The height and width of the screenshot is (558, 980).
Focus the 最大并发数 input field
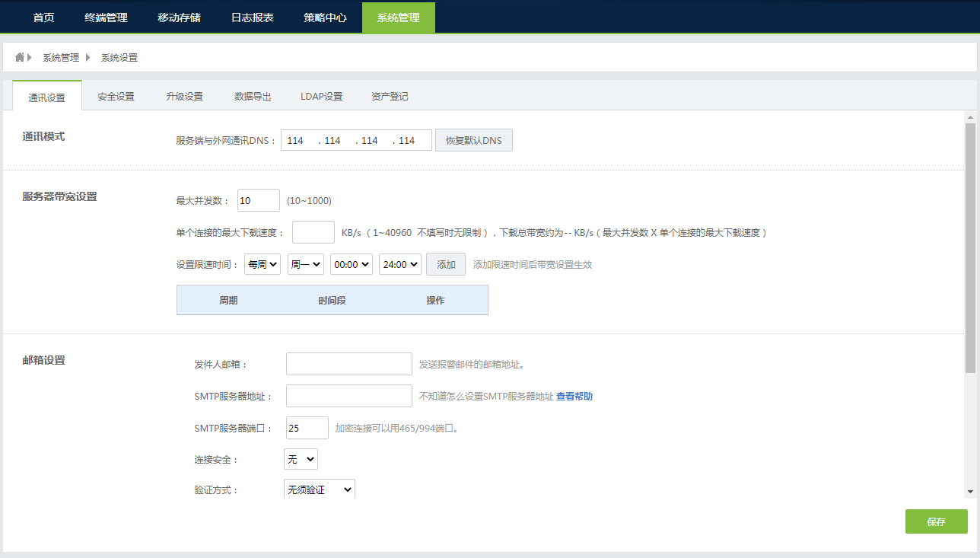[x=259, y=200]
